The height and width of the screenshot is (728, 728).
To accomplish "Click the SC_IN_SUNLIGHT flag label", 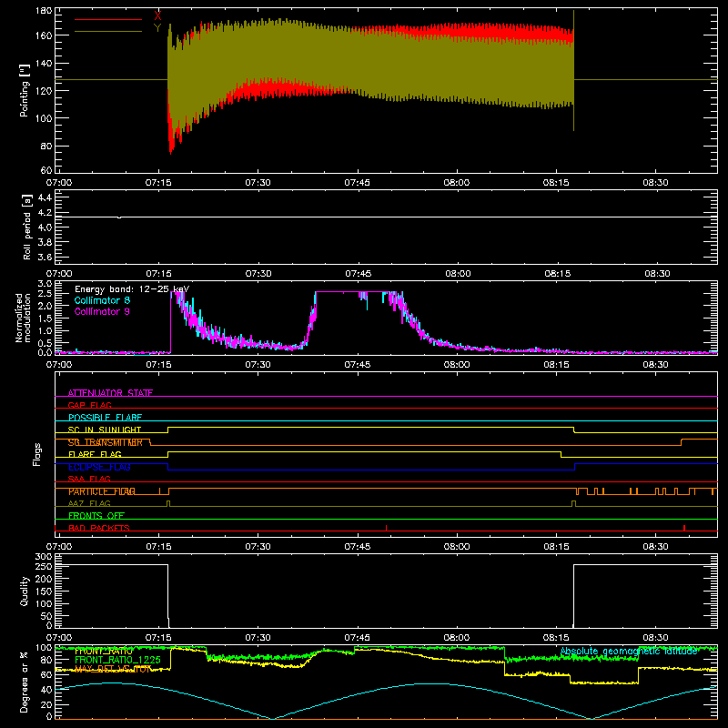I will point(105,430).
